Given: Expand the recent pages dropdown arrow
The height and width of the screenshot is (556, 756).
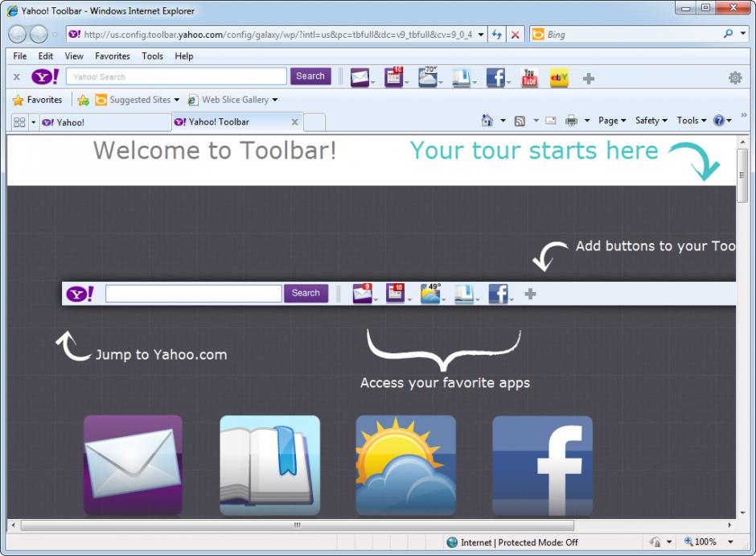Looking at the screenshot, I should point(55,35).
